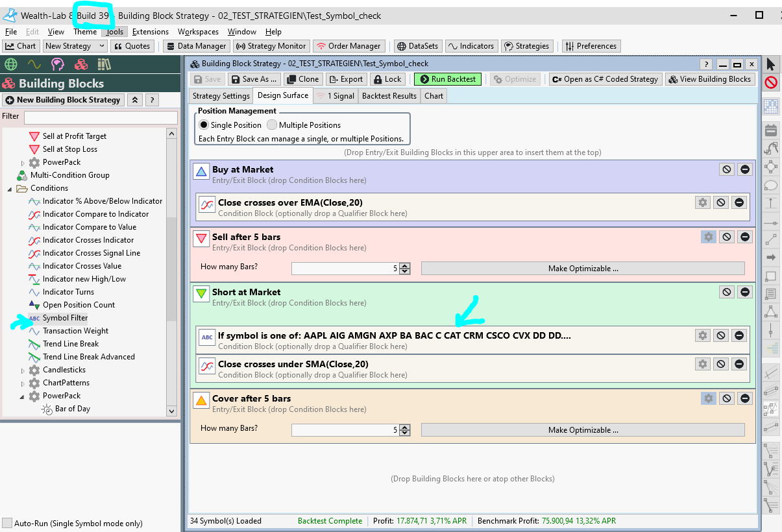
Task: Click the help question mark in strategy window title
Action: pos(706,64)
